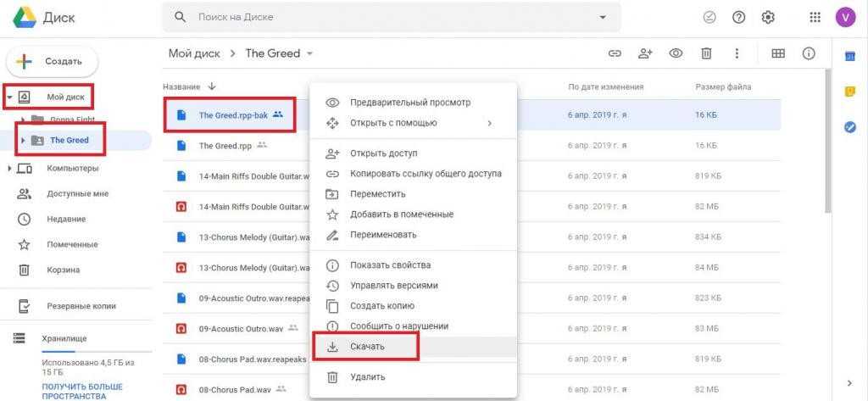This screenshot has width=868, height=401.
Task: Click the Создать button
Action: [x=53, y=61]
